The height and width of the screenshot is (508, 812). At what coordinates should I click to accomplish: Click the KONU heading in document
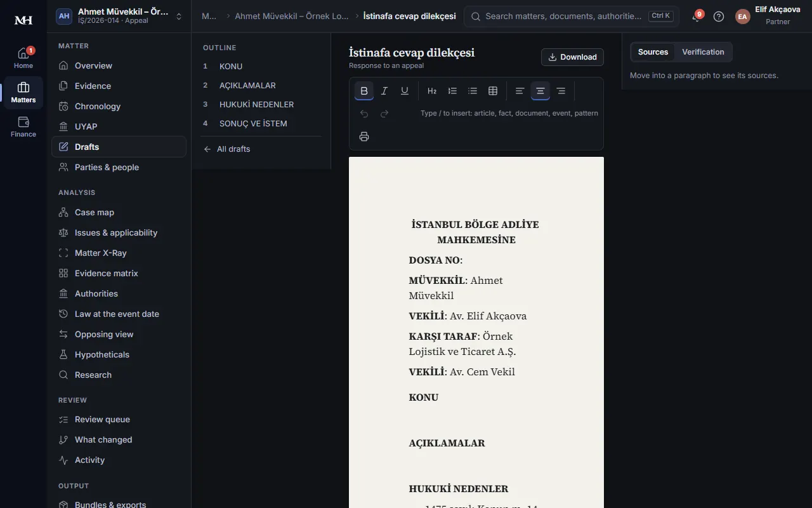424,398
